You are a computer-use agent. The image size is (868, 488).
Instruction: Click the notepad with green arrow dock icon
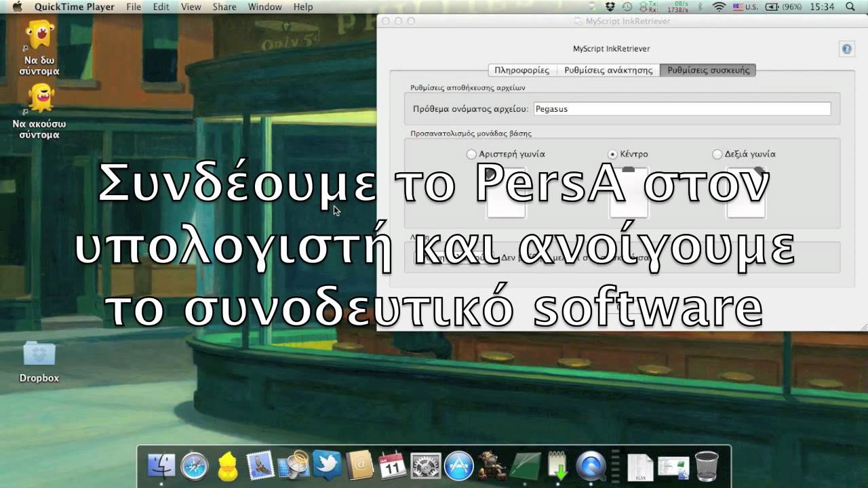(557, 466)
